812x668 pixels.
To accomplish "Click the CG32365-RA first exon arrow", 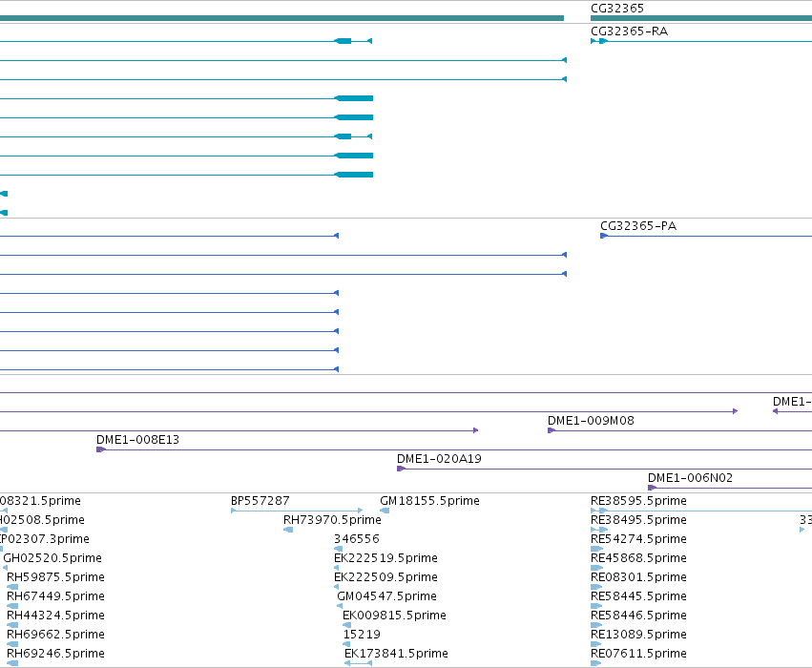I will [593, 41].
